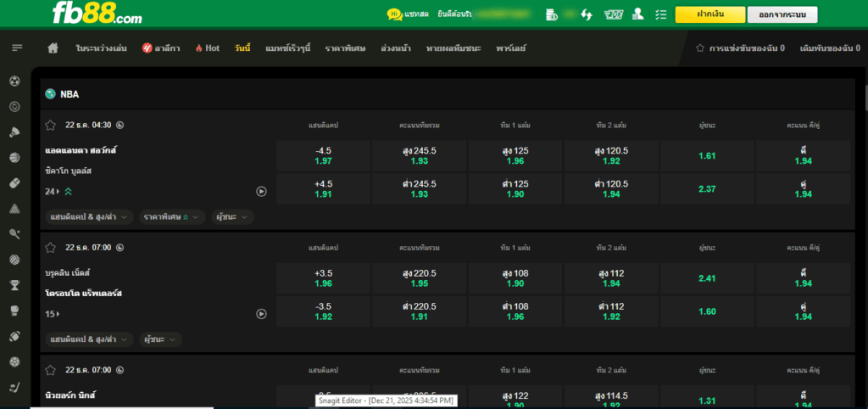
Task: Bet Atlanta winner odds 1.61
Action: [708, 156]
